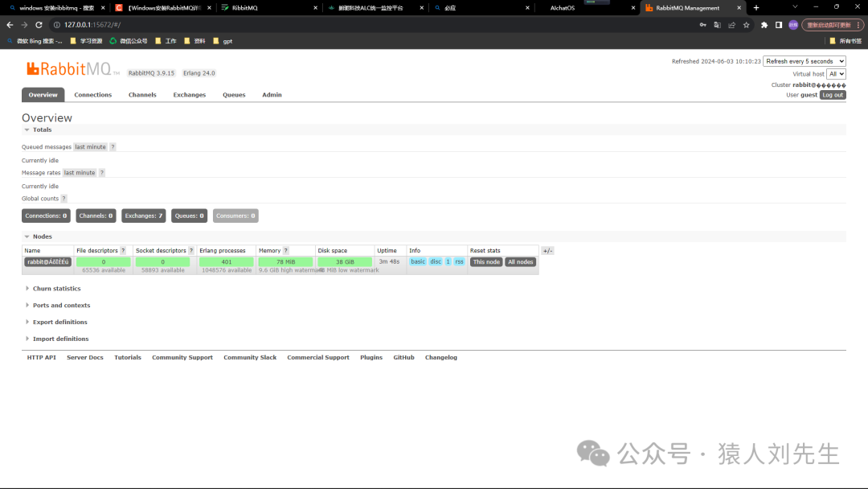The width and height of the screenshot is (868, 489).
Task: Close the RabbitMQ Management tab
Action: point(739,8)
